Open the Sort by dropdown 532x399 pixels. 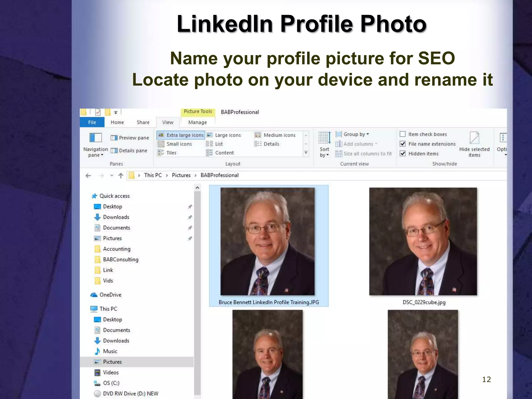tap(324, 144)
